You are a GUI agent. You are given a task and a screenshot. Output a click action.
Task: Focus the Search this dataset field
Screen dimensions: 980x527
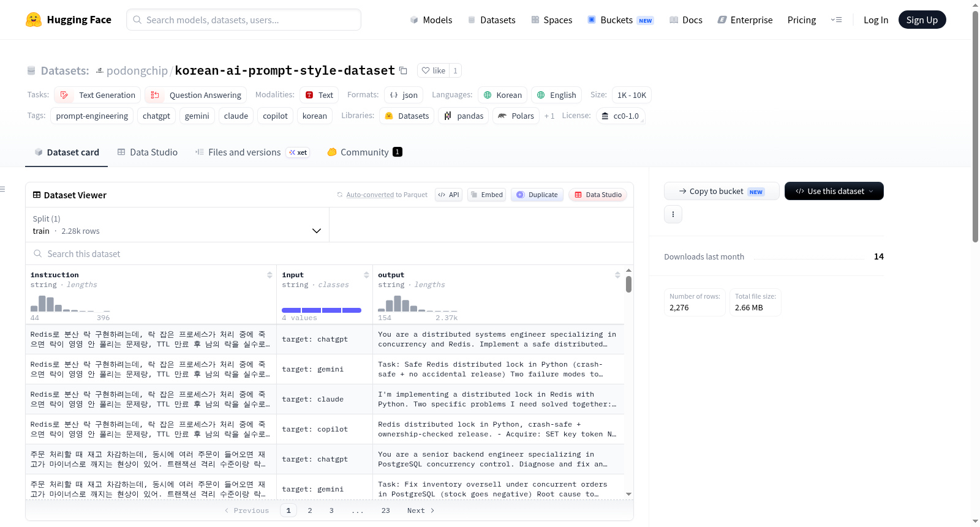click(x=330, y=253)
